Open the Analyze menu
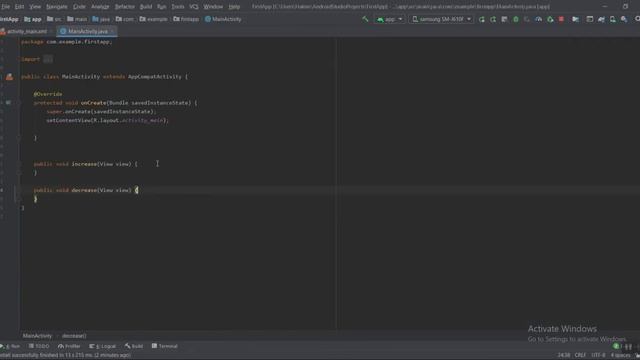The width and height of the screenshot is (640, 360). click(x=100, y=7)
